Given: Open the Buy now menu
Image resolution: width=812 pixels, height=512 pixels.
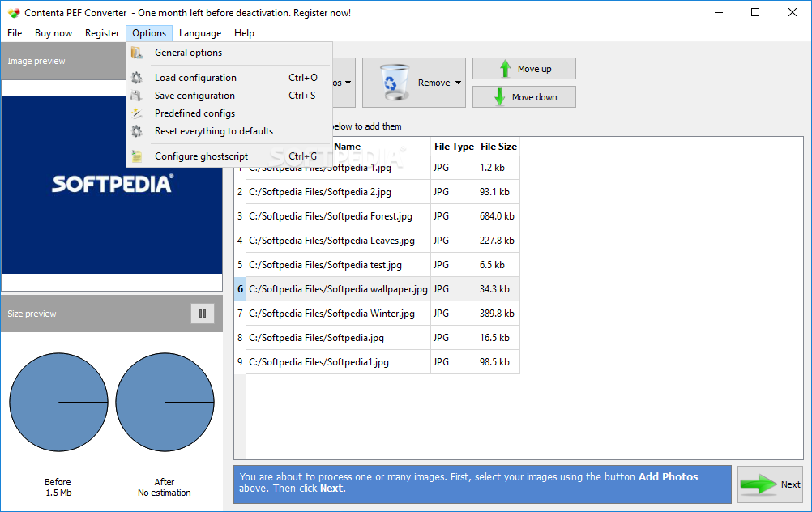Looking at the screenshot, I should point(53,33).
